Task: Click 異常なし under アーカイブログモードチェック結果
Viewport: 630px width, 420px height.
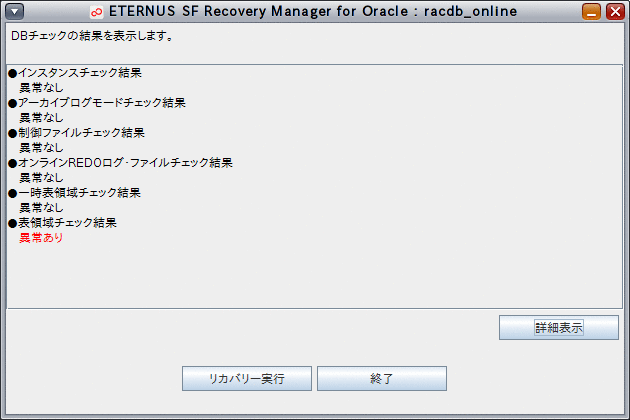Action: (41, 118)
